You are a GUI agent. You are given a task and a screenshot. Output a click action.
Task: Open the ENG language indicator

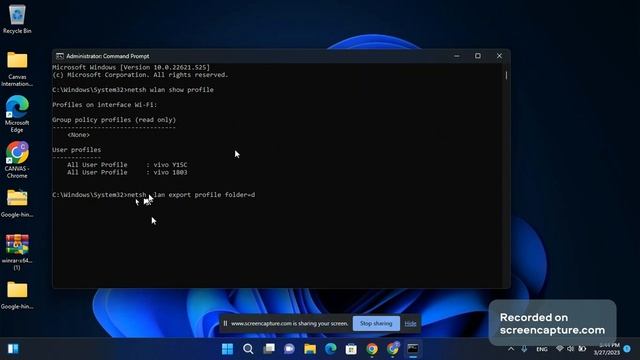point(542,349)
